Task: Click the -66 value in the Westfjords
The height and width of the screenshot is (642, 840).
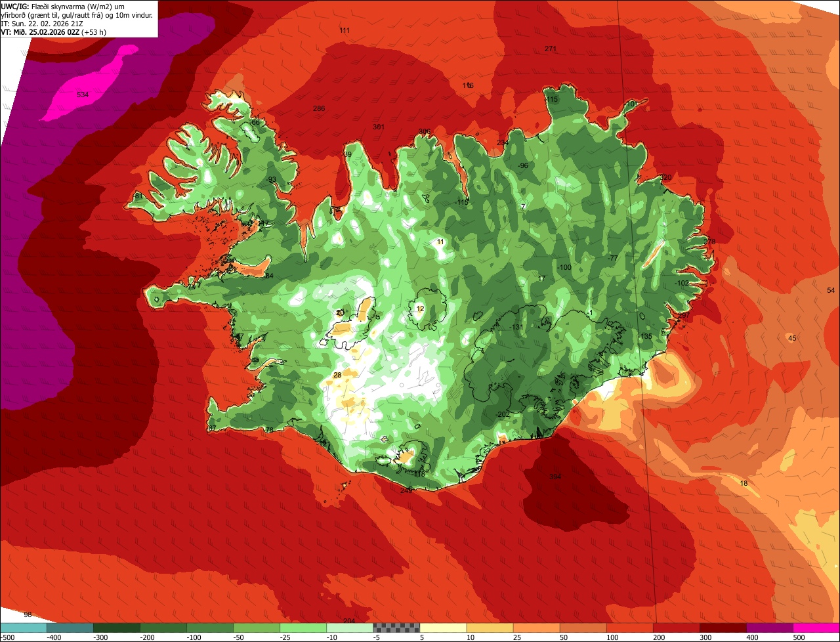Action: [255, 123]
